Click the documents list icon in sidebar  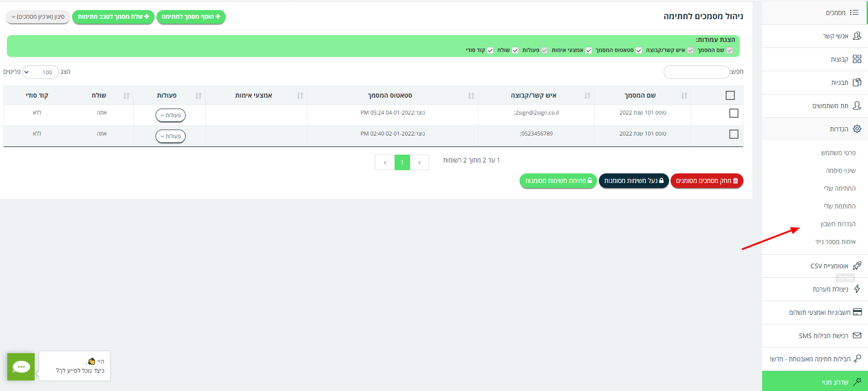click(x=854, y=13)
